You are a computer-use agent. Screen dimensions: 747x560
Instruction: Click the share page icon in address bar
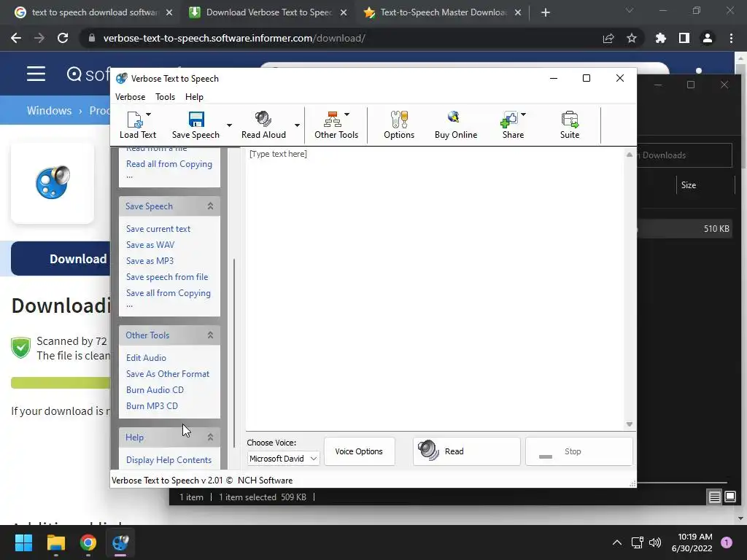[x=608, y=38]
